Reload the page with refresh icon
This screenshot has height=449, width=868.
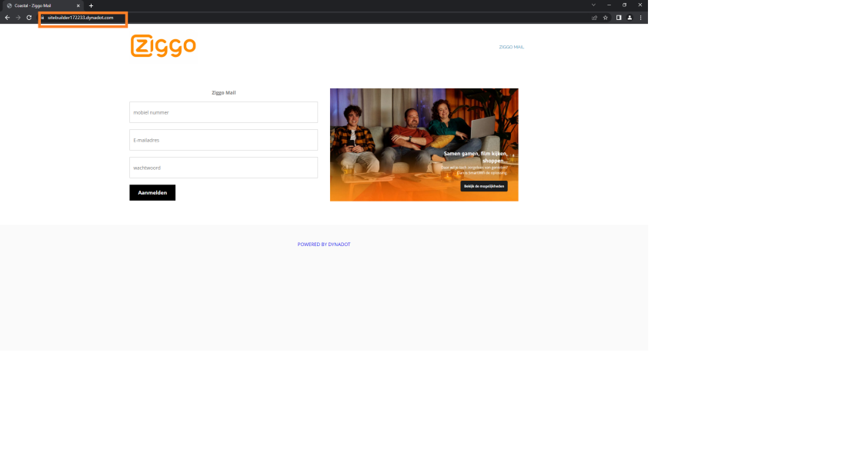[28, 18]
